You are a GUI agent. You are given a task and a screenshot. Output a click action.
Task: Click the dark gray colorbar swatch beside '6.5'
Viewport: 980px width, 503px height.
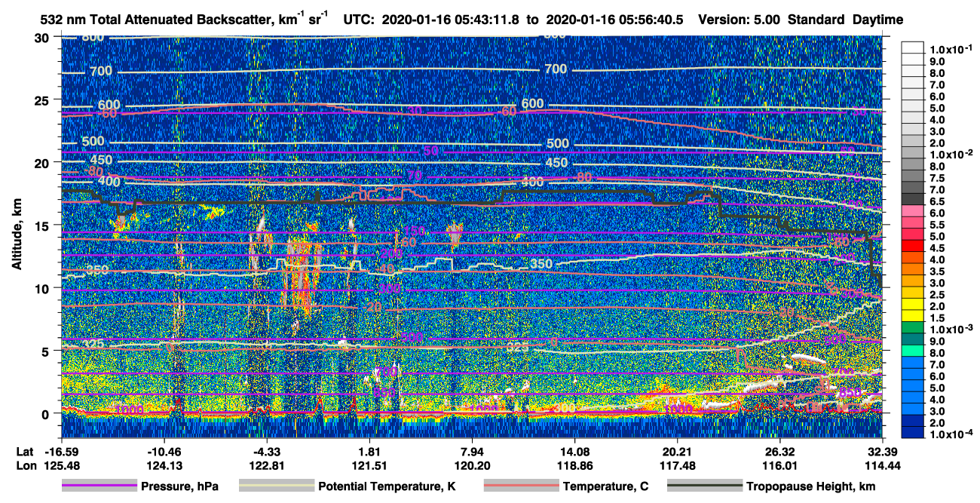914,199
